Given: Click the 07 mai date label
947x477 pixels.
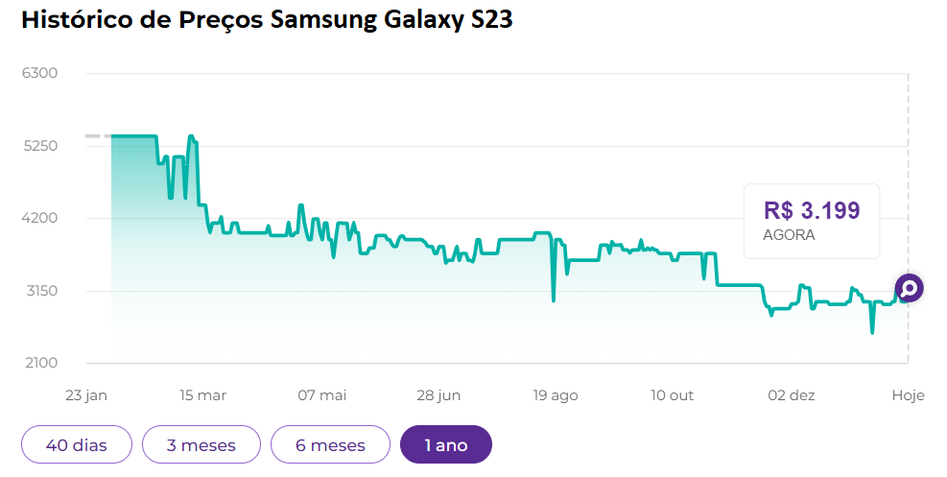Looking at the screenshot, I should point(321,396).
